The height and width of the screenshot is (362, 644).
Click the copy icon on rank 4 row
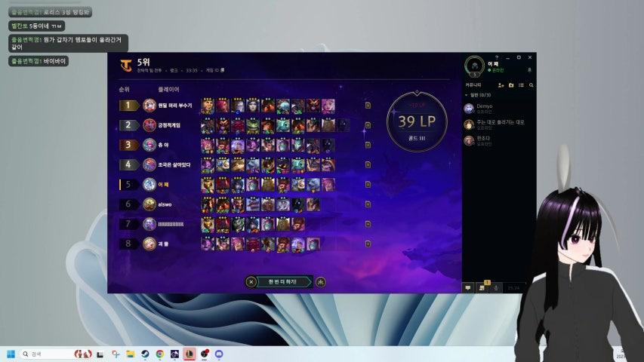tap(368, 164)
